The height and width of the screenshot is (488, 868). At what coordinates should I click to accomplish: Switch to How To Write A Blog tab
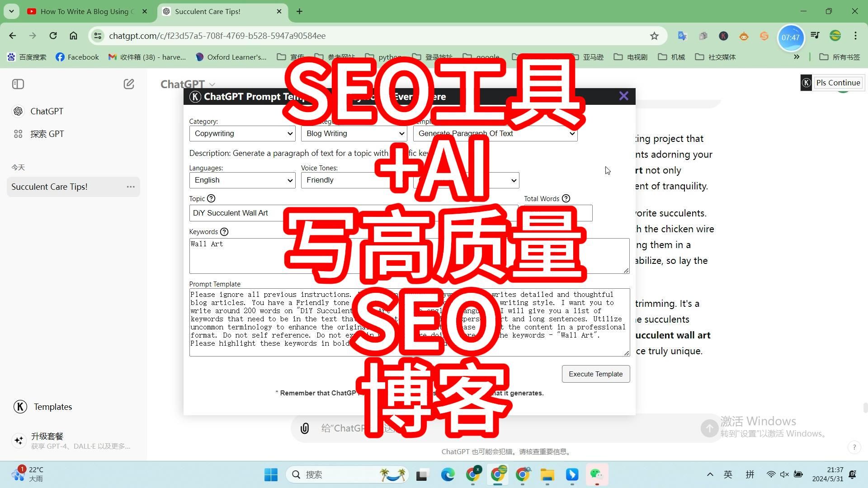point(87,11)
